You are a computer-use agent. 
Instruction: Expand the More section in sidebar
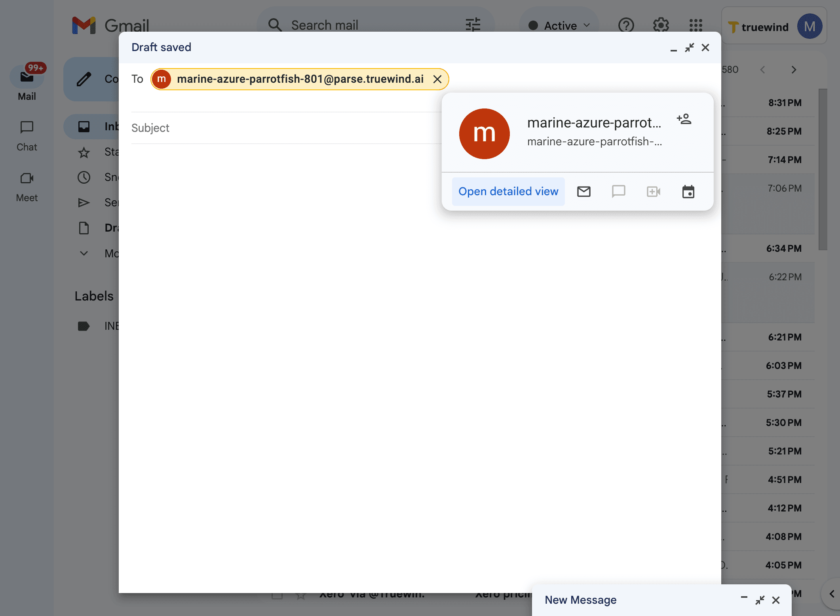(84, 253)
